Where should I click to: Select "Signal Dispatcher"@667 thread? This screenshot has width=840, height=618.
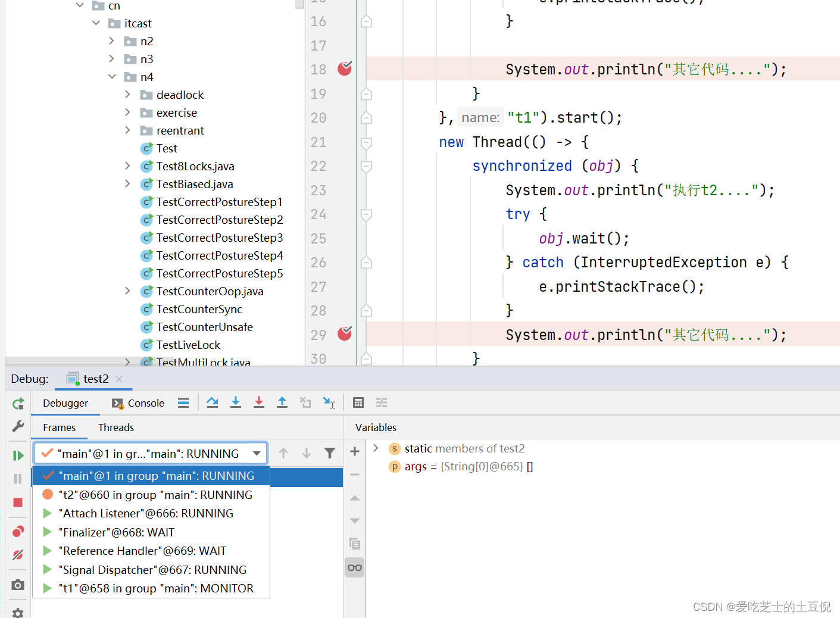(x=151, y=570)
